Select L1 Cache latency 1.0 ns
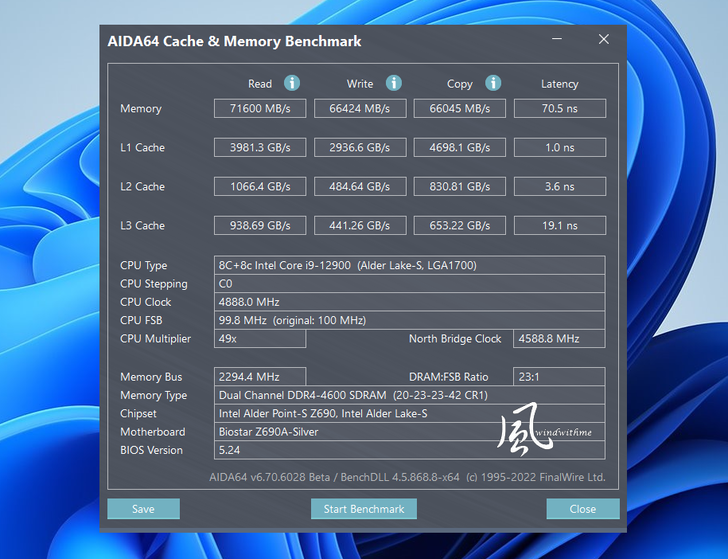 tap(559, 147)
